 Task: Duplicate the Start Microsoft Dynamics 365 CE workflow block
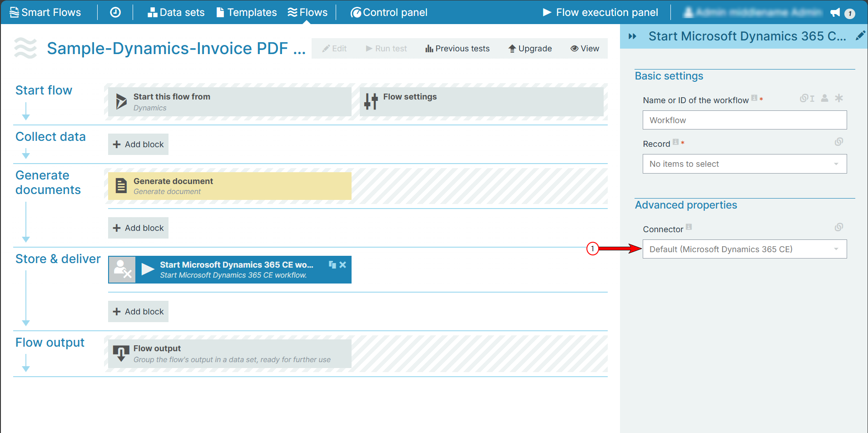coord(332,264)
